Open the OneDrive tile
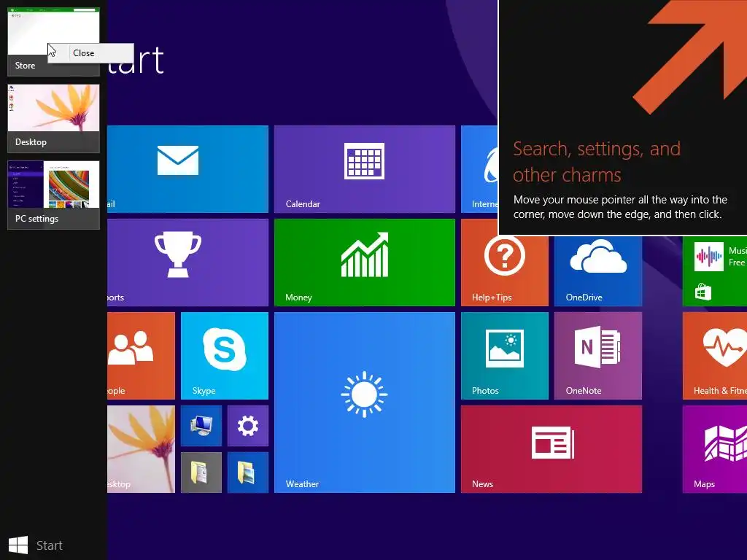Image resolution: width=747 pixels, height=560 pixels. tap(598, 271)
